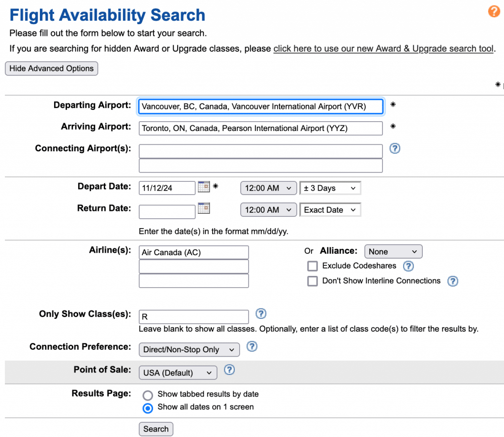Viewport: 504px width, 437px height.
Task: Open help for Connection Preference
Action: coord(252,346)
